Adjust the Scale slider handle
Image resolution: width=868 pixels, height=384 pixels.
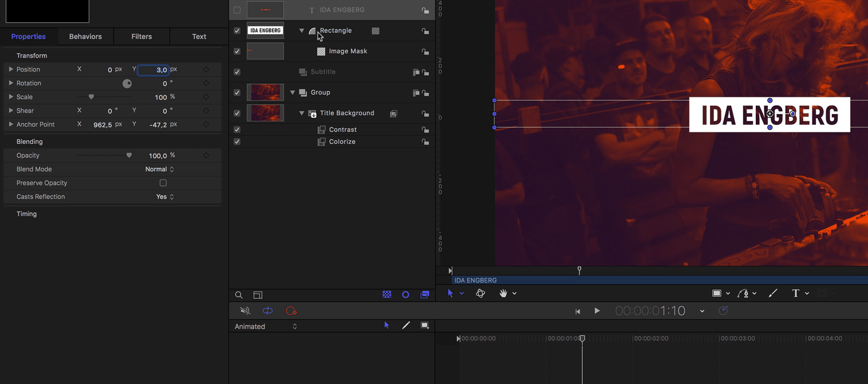point(91,97)
